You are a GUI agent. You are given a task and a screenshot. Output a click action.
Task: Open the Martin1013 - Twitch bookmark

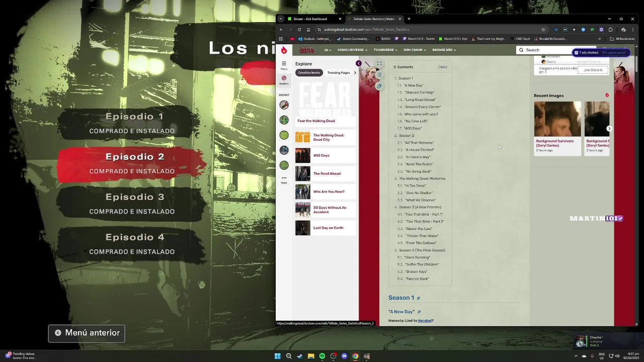pyautogui.click(x=415, y=39)
